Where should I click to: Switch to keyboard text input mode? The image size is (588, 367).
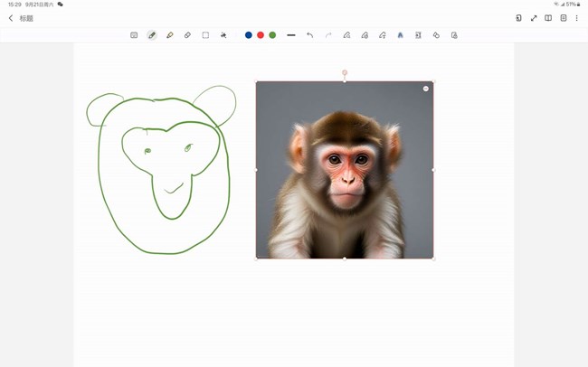pyautogui.click(x=134, y=35)
